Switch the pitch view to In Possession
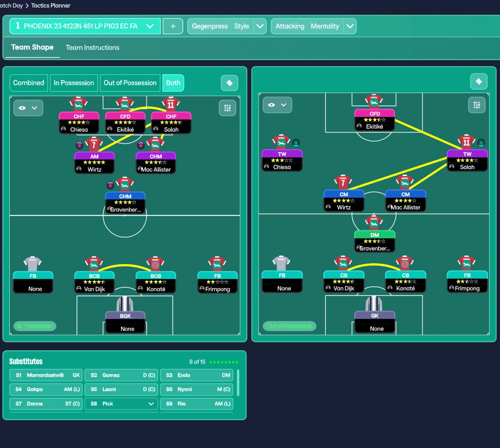Image resolution: width=500 pixels, height=448 pixels. (x=74, y=83)
